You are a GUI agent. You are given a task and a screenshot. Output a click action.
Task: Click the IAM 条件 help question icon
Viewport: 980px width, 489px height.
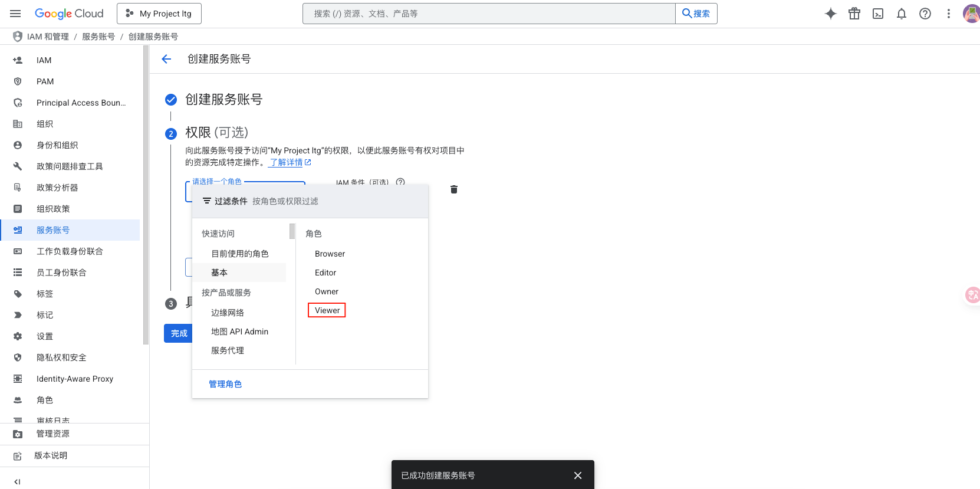click(x=400, y=182)
